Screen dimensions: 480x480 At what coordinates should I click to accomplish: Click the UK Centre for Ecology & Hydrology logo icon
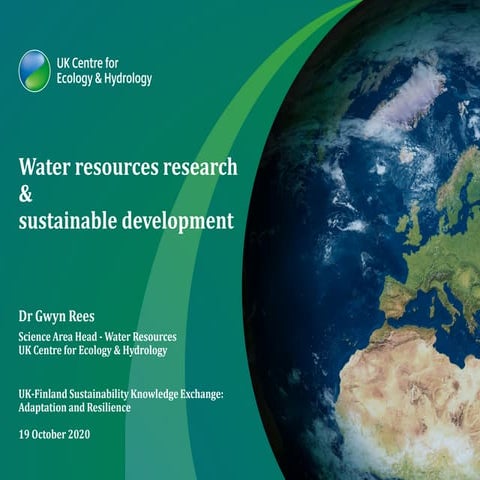(34, 71)
